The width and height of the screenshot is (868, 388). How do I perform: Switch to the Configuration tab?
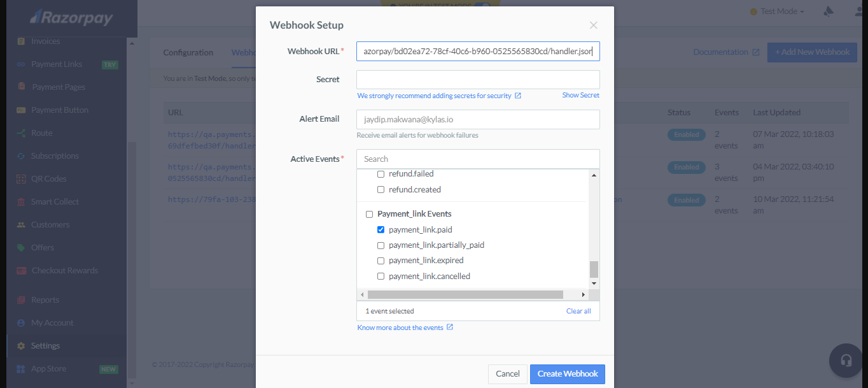[188, 52]
